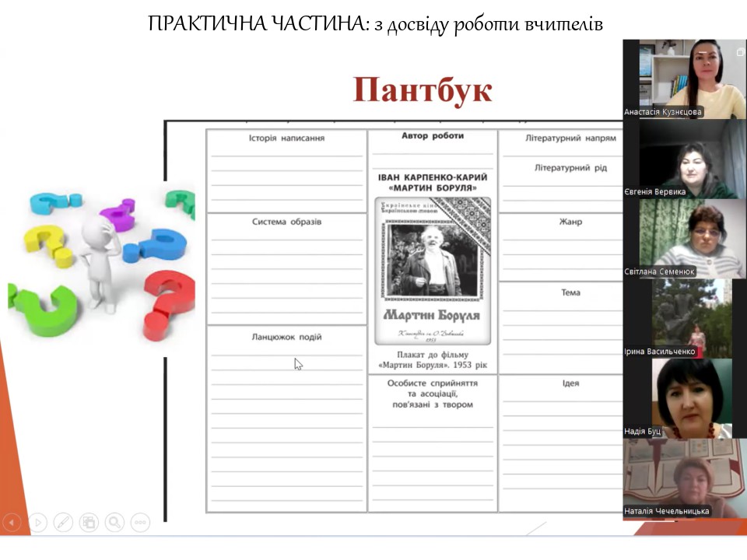Click the 'Ідея' section header

[x=570, y=383]
